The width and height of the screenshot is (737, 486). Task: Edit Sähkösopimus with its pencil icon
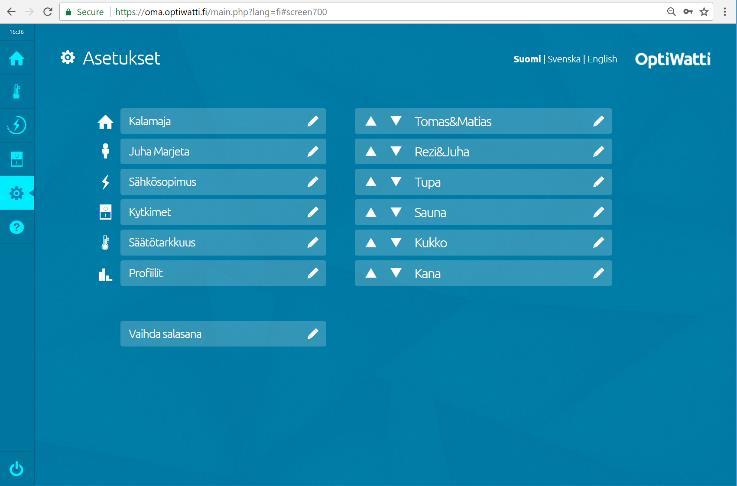coord(313,182)
